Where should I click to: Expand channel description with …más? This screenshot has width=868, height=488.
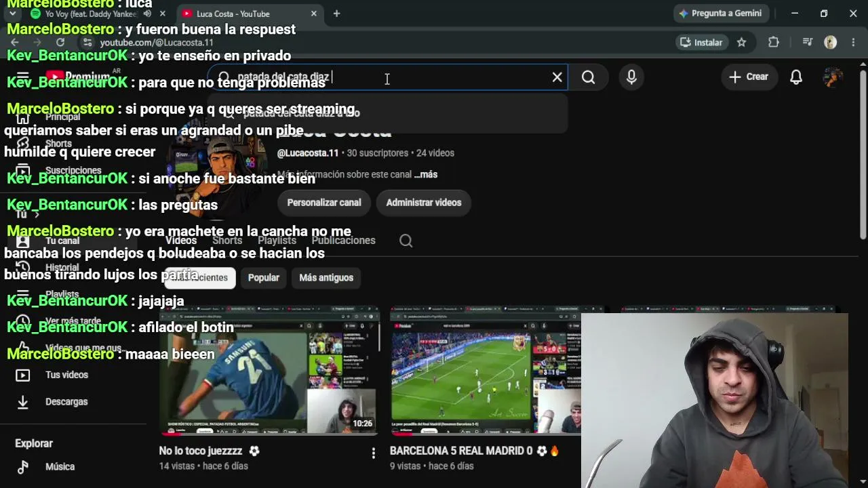pyautogui.click(x=426, y=175)
